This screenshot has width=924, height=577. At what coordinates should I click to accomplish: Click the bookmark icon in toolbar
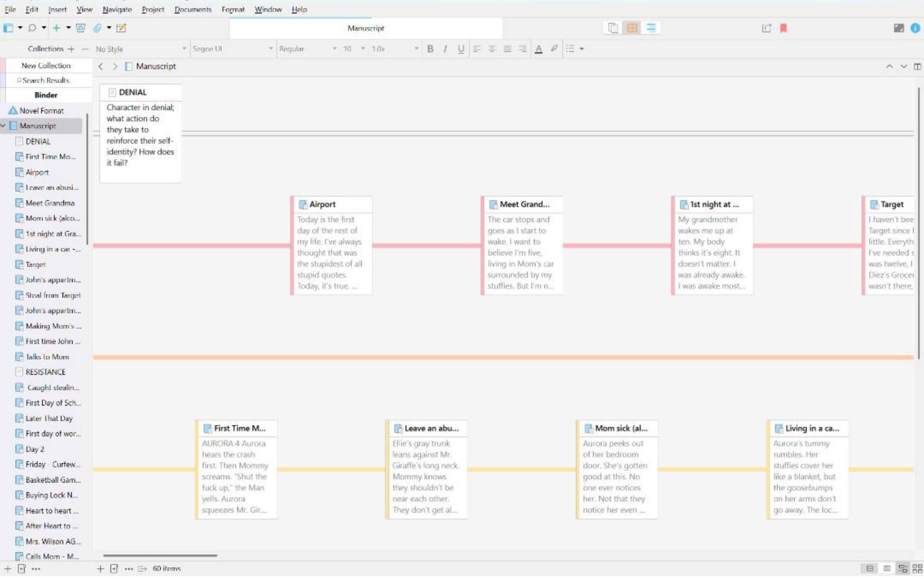coord(783,28)
